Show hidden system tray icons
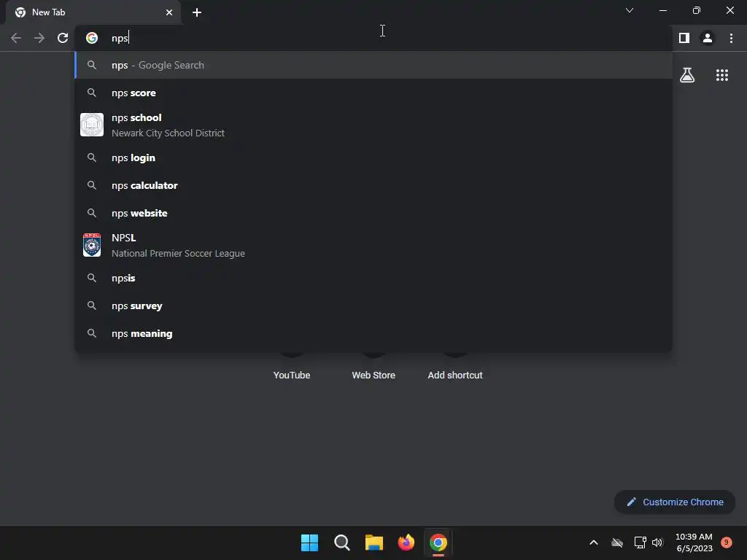 (x=594, y=542)
